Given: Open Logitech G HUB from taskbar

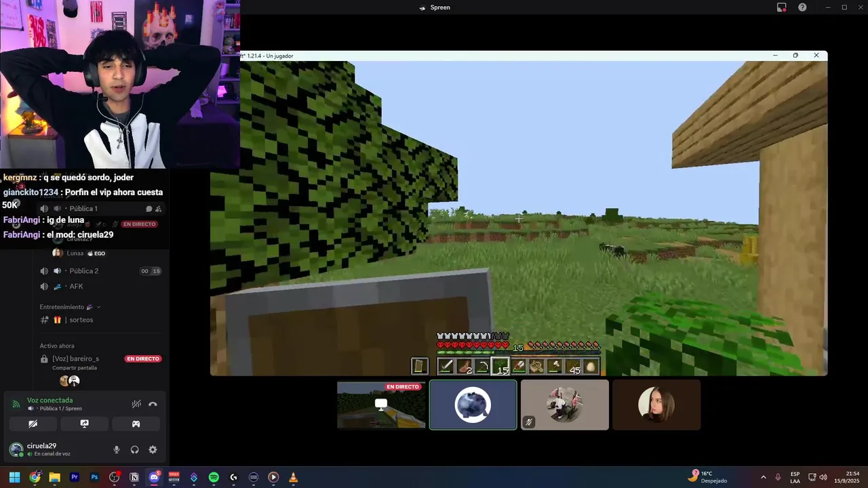Looking at the screenshot, I should 233,477.
